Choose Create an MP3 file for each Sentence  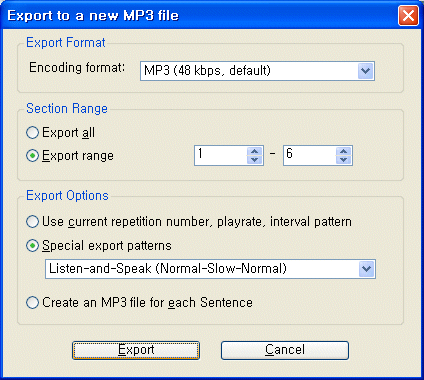pos(32,303)
